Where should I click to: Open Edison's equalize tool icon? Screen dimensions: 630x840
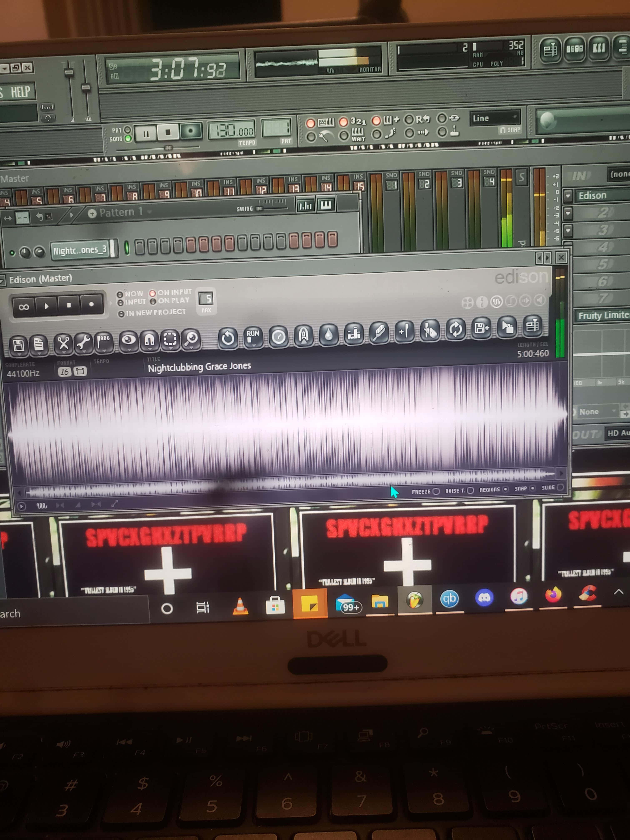click(x=354, y=333)
